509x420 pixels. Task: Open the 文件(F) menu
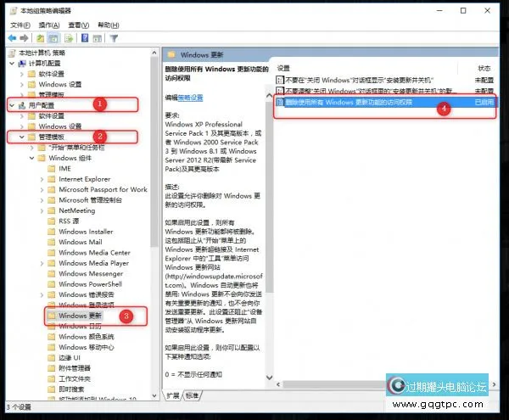(x=20, y=25)
